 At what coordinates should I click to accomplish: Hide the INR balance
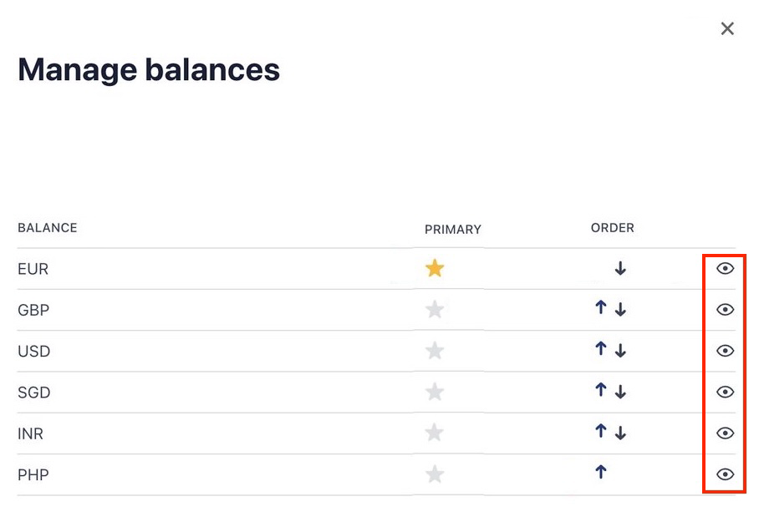[x=725, y=433]
